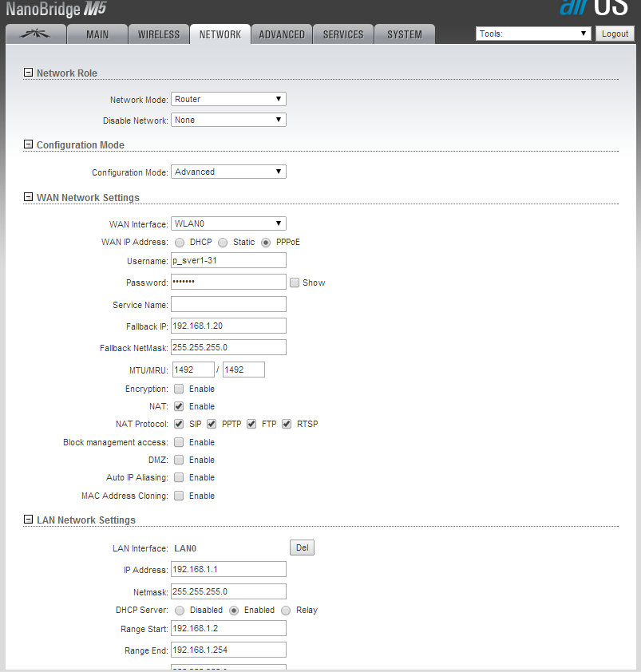Image resolution: width=641 pixels, height=672 pixels.
Task: Click the MTU value field
Action: 193,370
